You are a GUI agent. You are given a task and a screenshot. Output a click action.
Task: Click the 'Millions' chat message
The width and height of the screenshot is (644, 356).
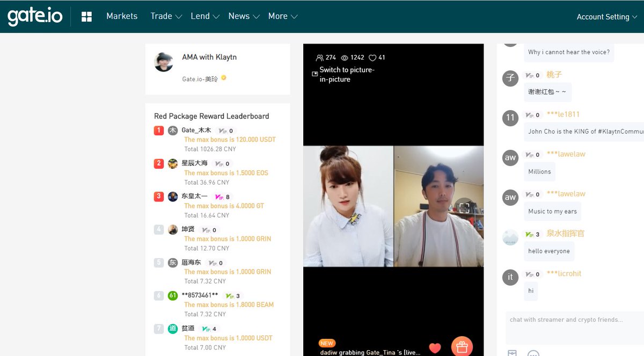point(539,172)
